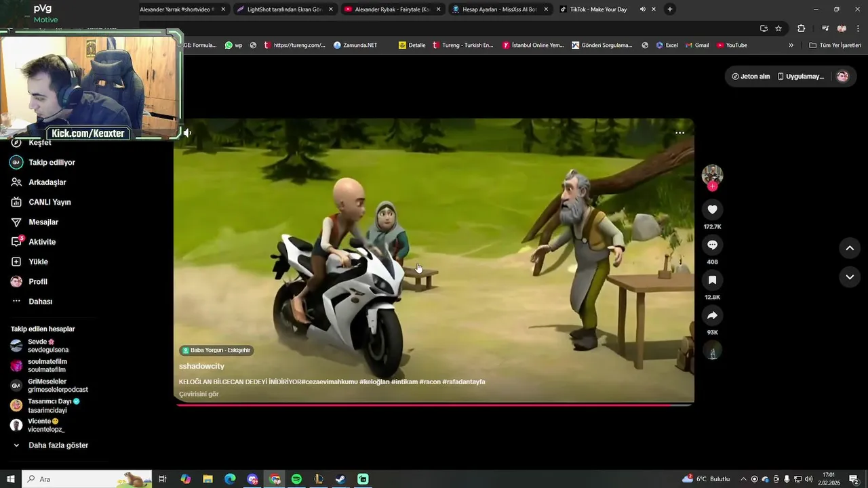Close the TikTok - Make Your Day tab
The width and height of the screenshot is (868, 488).
click(x=654, y=9)
